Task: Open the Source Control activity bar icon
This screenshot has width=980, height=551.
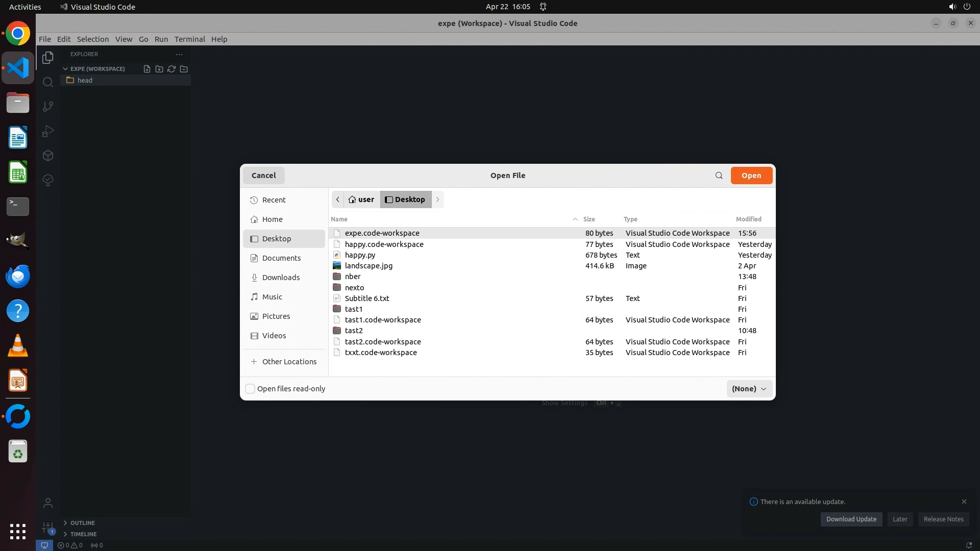Action: [x=48, y=107]
